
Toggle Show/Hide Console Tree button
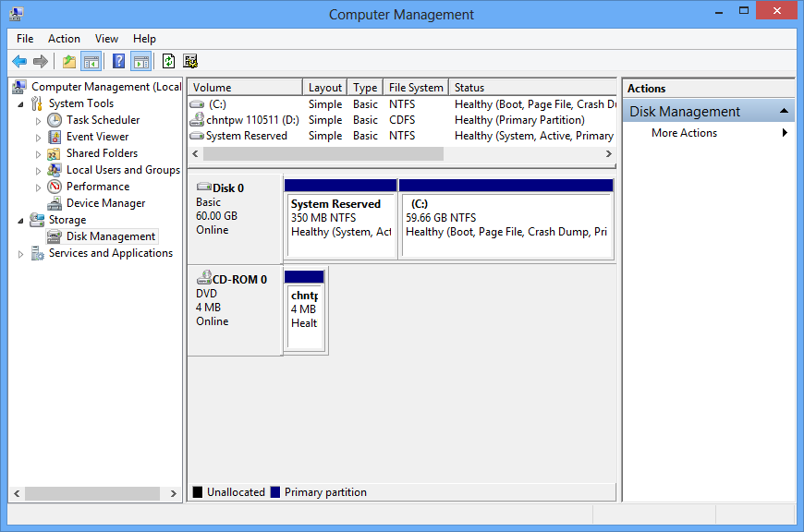pos(91,62)
